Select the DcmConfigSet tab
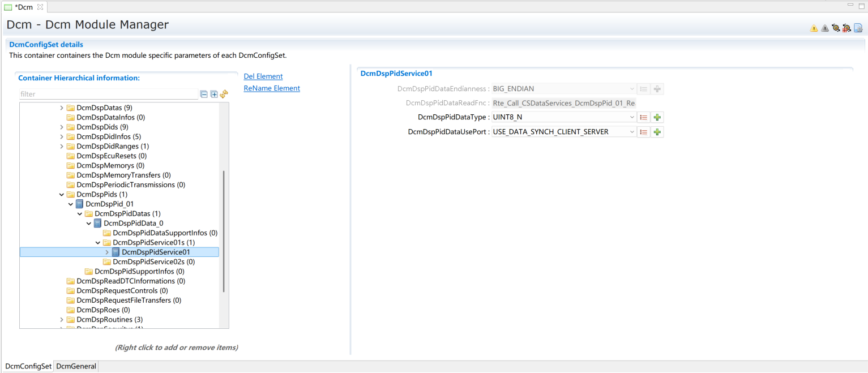This screenshot has height=373, width=868. coord(28,366)
